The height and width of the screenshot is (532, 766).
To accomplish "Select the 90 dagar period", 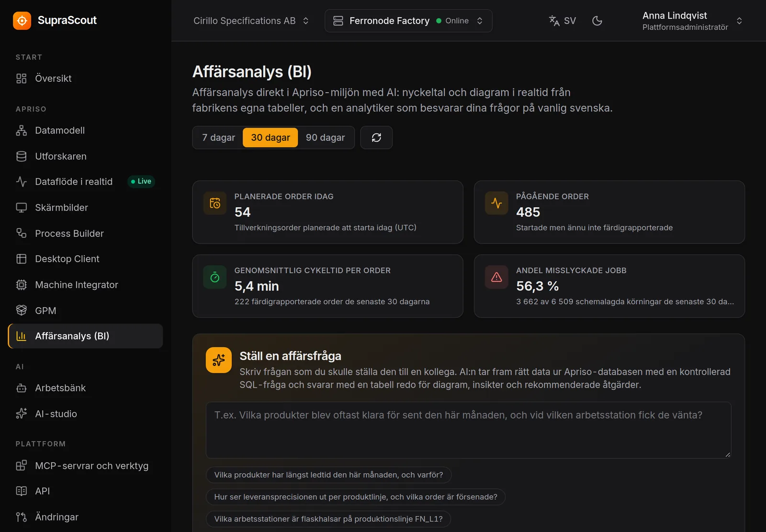I will pyautogui.click(x=325, y=137).
